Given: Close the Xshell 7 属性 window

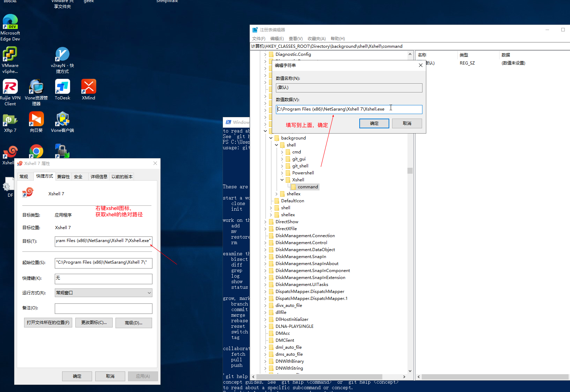Looking at the screenshot, I should point(155,163).
